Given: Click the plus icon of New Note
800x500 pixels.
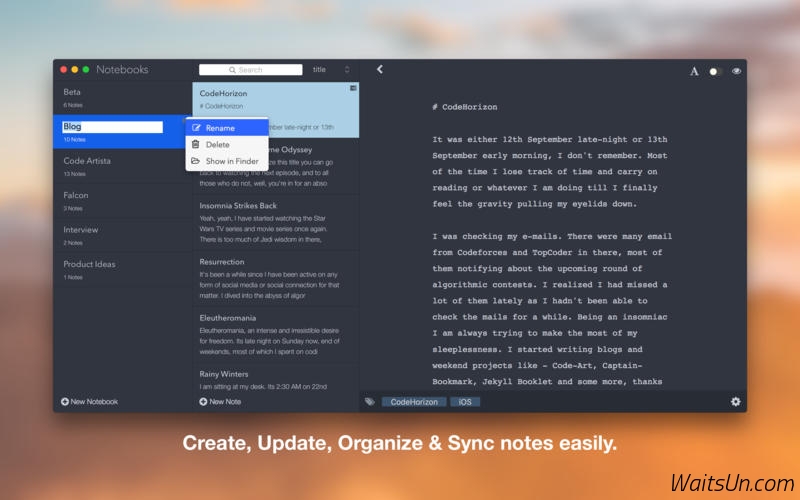Looking at the screenshot, I should click(203, 402).
